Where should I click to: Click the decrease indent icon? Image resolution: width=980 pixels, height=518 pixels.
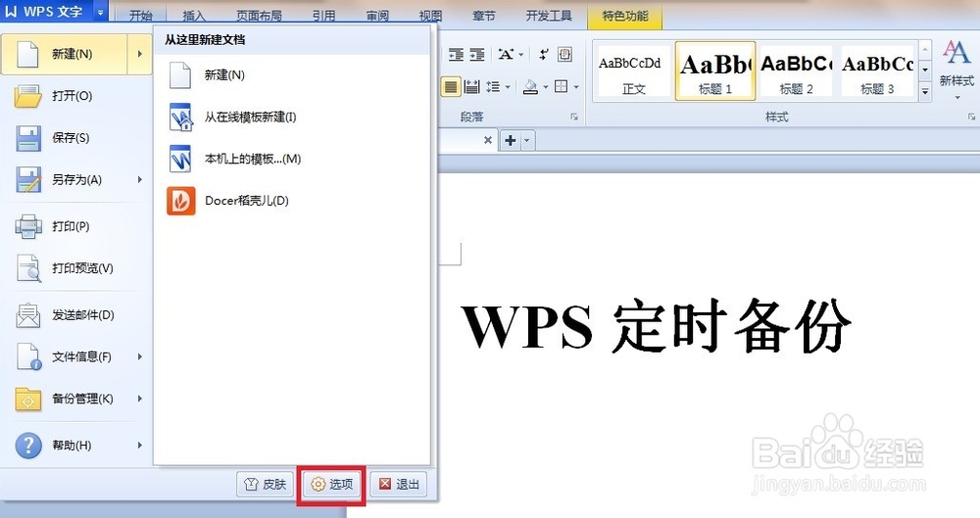pyautogui.click(x=457, y=55)
